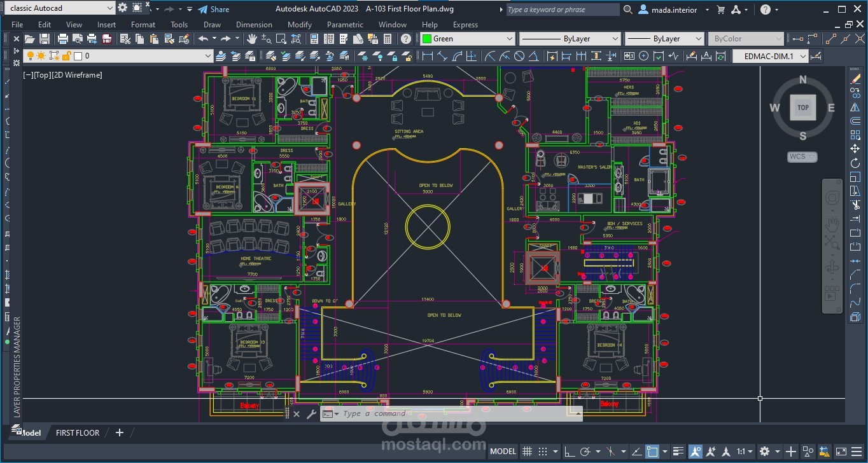Toggle polar tracking in status bar
Image resolution: width=868 pixels, height=463 pixels.
(585, 452)
